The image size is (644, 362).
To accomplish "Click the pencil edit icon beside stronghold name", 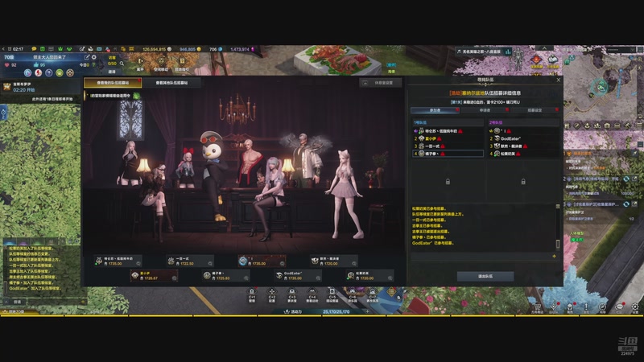I will (x=87, y=57).
